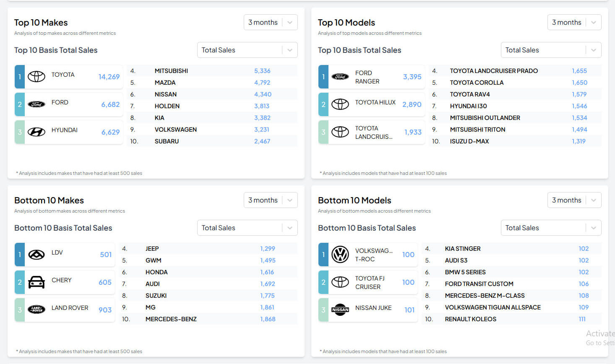
Task: Select the AUDI row in Bottom 10 Makes
Action: (x=208, y=284)
